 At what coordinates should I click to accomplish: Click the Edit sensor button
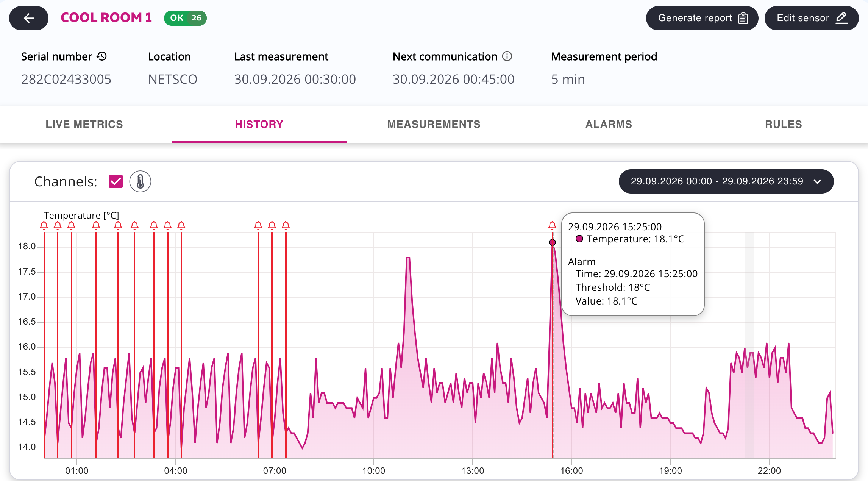point(812,18)
